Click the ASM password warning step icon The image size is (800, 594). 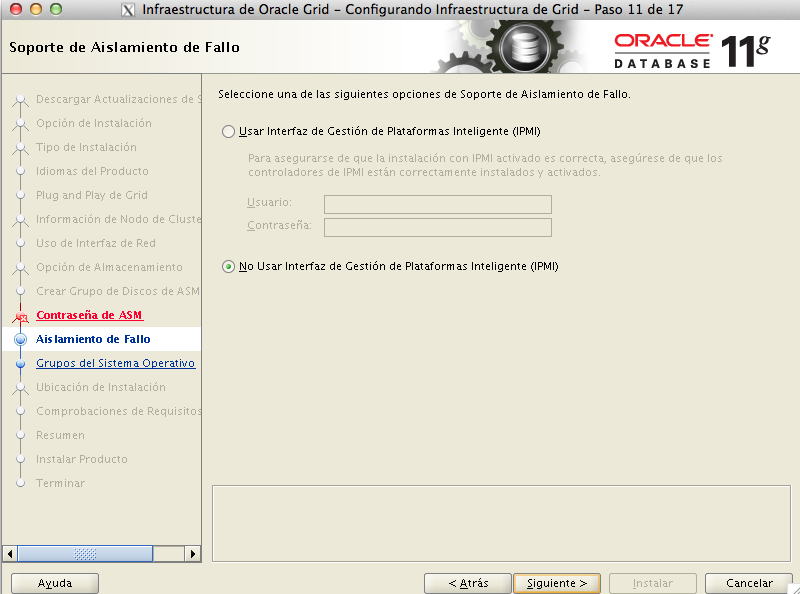(20, 317)
